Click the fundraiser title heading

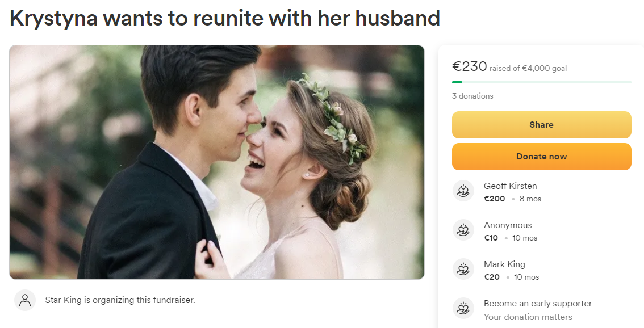225,18
